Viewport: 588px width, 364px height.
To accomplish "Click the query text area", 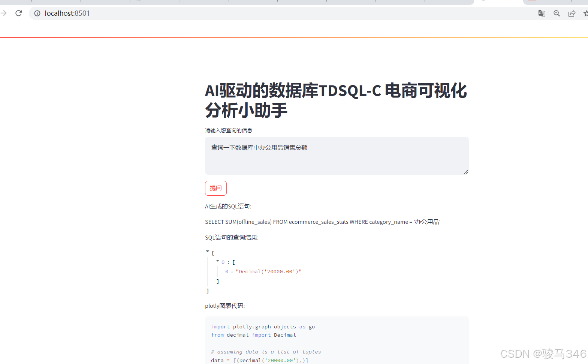I will pos(337,156).
